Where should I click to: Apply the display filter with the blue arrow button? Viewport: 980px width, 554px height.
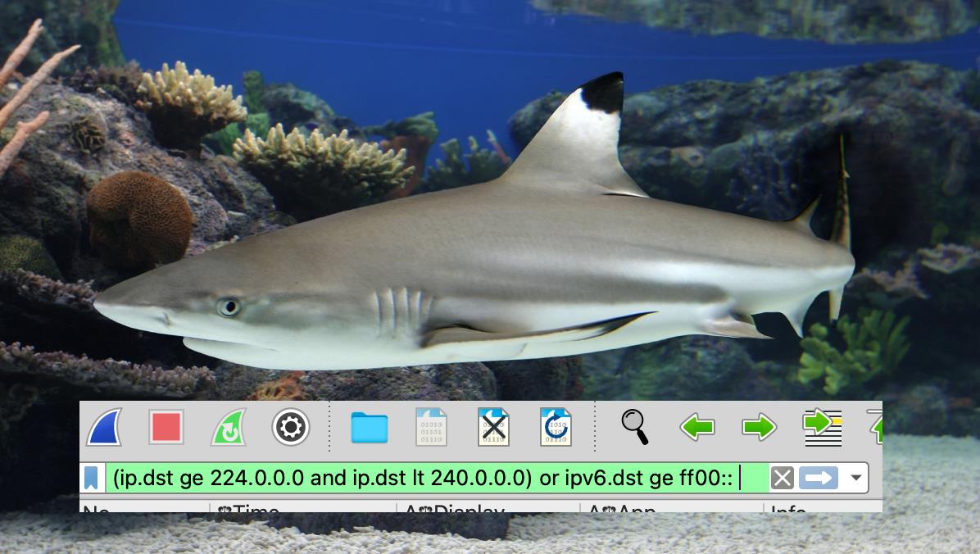tap(818, 479)
